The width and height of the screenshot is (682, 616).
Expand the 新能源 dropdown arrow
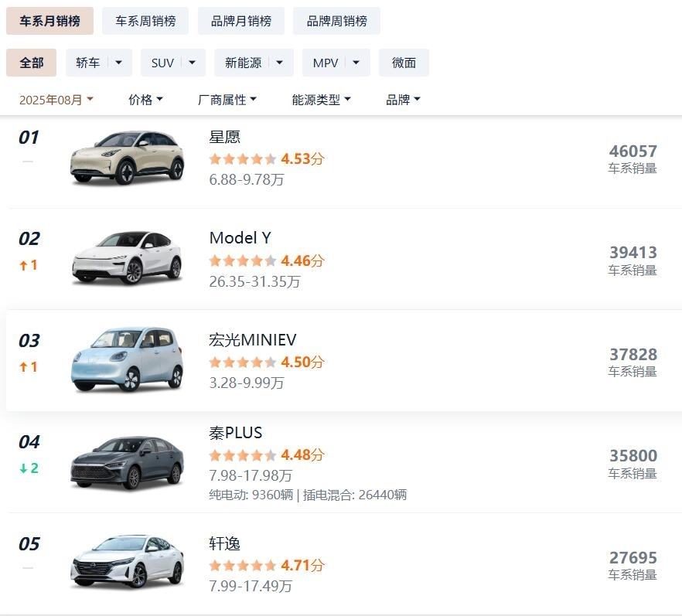tap(280, 63)
